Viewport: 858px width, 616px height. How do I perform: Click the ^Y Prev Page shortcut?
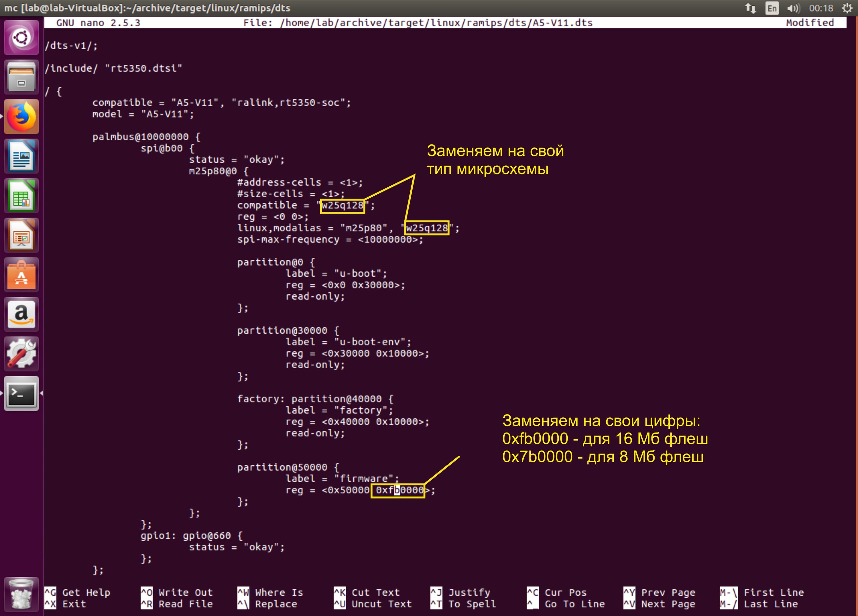tap(659, 592)
